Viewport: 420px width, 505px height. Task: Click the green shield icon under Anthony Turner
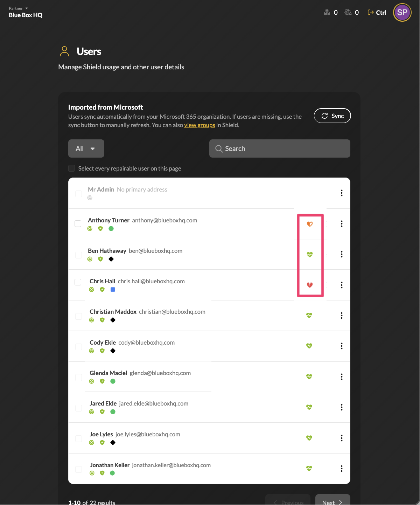coord(100,229)
